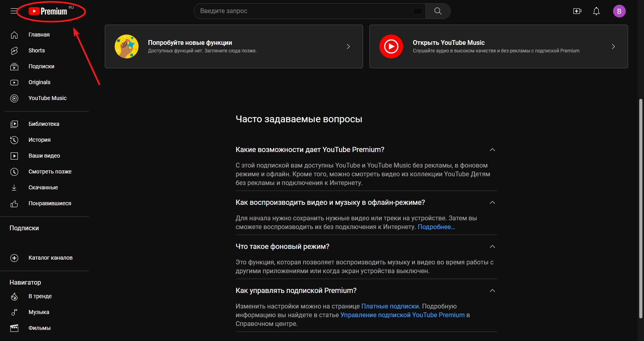This screenshot has width=644, height=341.
Task: Open 'Музыка' in sidebar
Action: pos(39,312)
